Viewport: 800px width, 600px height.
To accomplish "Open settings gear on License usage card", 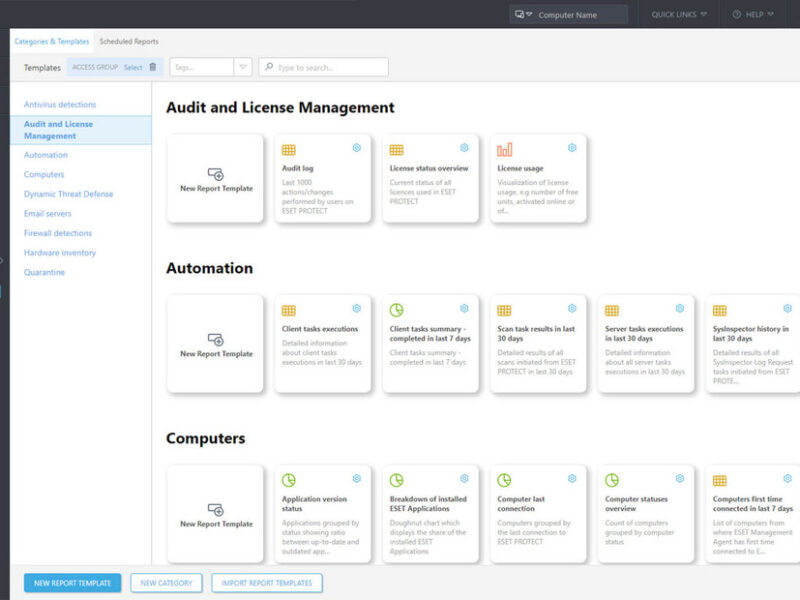I will click(572, 148).
